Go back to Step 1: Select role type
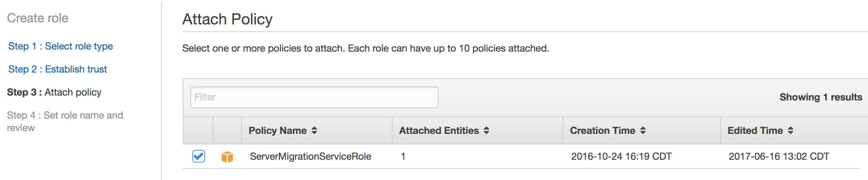868x180 pixels. tap(61, 46)
